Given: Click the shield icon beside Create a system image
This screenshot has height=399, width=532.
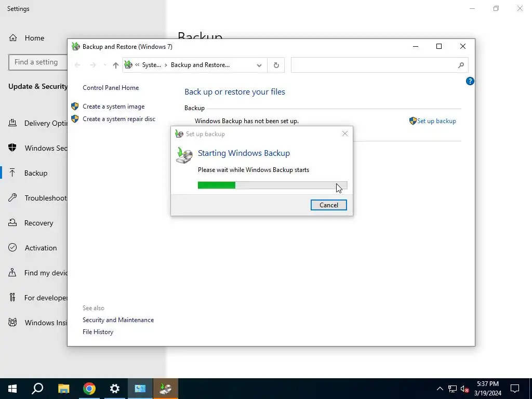Looking at the screenshot, I should 75,107.
